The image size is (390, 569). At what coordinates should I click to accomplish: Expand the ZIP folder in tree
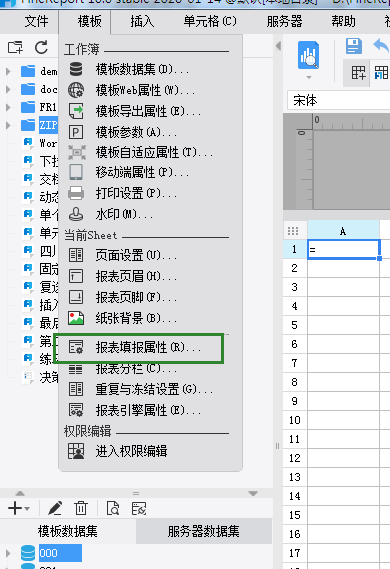[8, 125]
